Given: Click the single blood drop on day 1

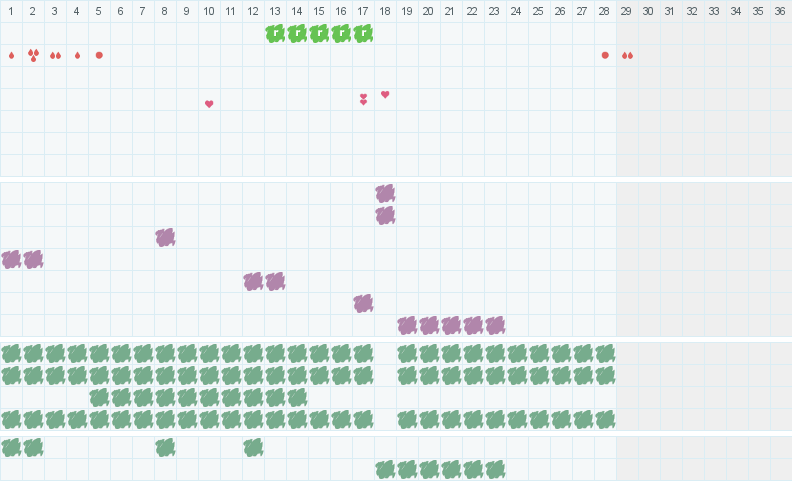Looking at the screenshot, I should point(12,56).
